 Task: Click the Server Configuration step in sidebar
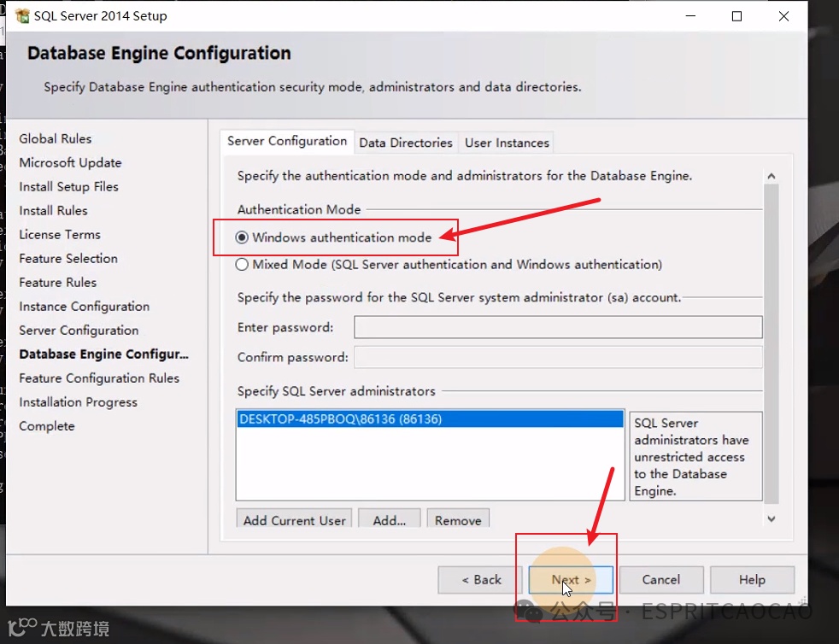(79, 331)
